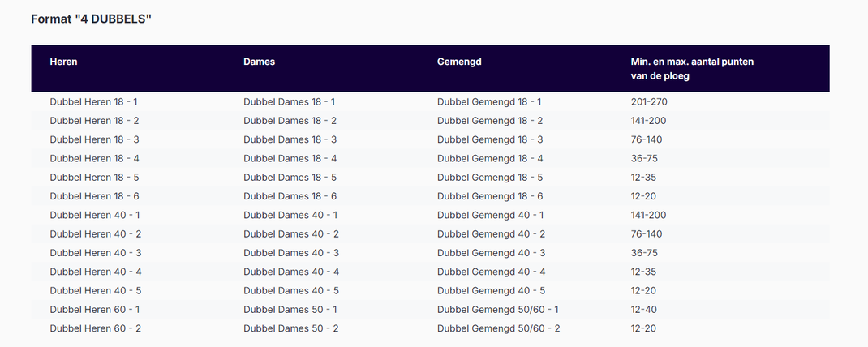
Task: Select the 36-75 value in Heren 18 - 4 row
Action: pos(644,159)
